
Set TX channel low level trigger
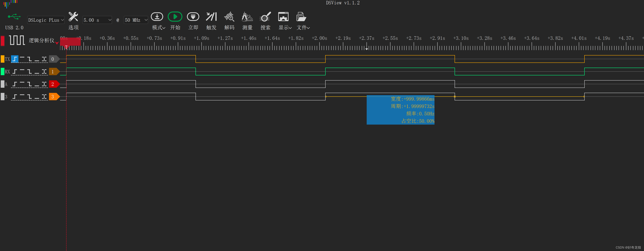(x=37, y=59)
